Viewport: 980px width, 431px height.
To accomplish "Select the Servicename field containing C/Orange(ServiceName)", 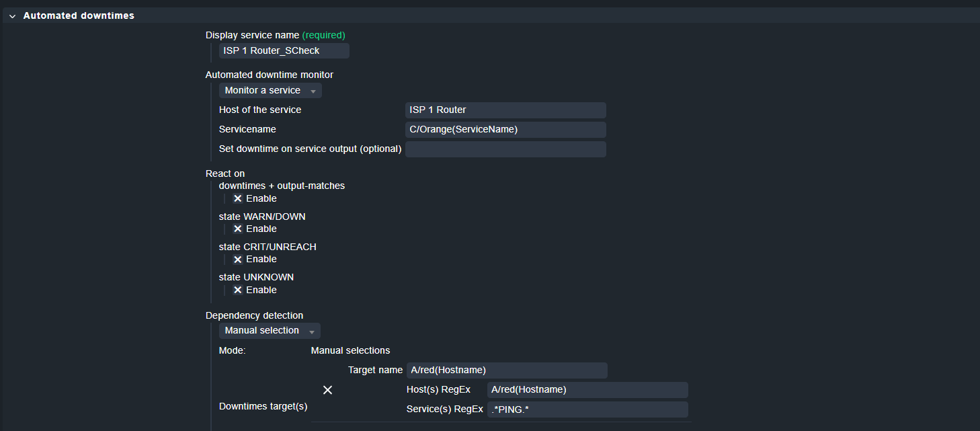I will click(505, 129).
